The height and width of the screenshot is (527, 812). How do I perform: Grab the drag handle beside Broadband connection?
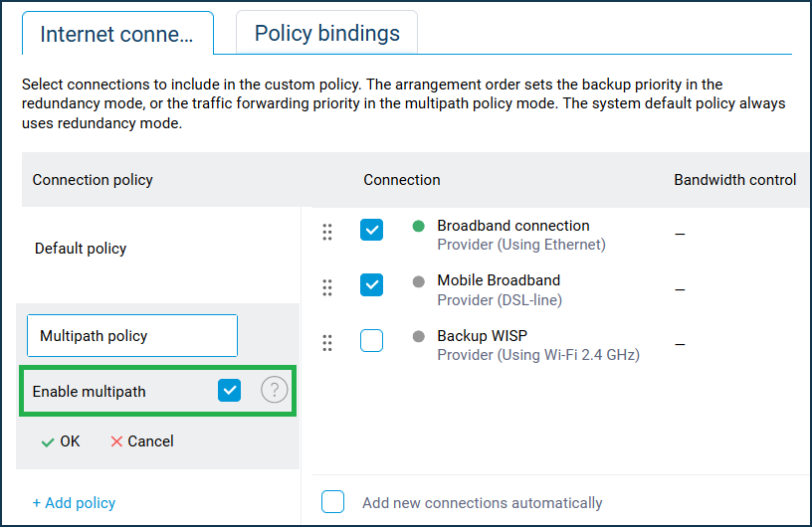point(327,232)
